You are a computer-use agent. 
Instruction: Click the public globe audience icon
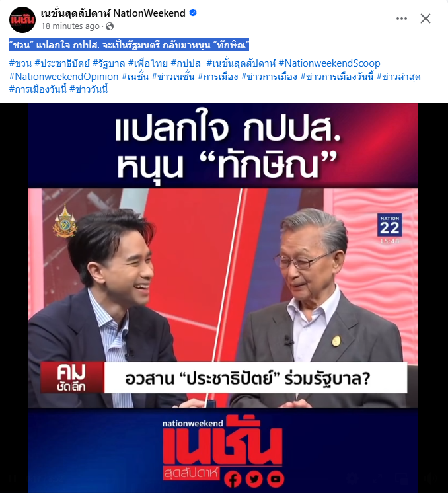point(110,26)
